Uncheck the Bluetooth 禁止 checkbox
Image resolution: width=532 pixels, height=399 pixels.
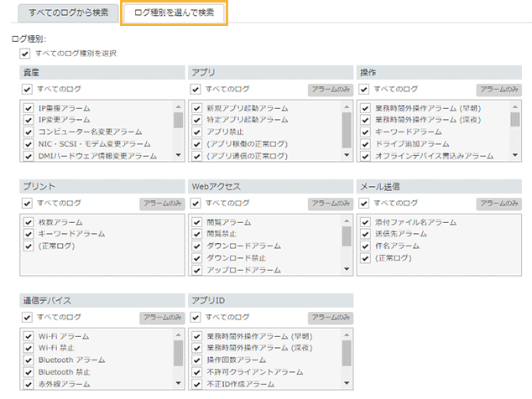(x=29, y=371)
